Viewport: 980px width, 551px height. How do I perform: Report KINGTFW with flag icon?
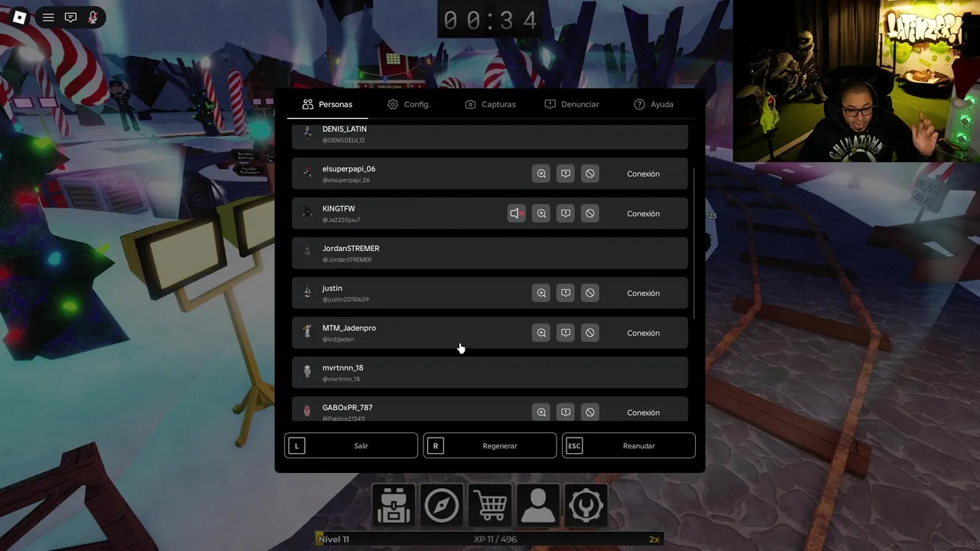566,214
